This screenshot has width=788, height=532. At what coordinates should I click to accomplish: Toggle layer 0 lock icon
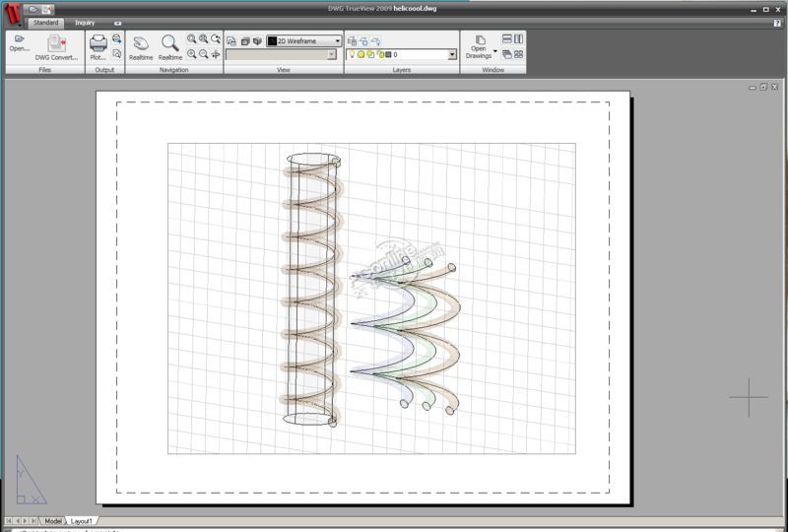click(x=380, y=54)
